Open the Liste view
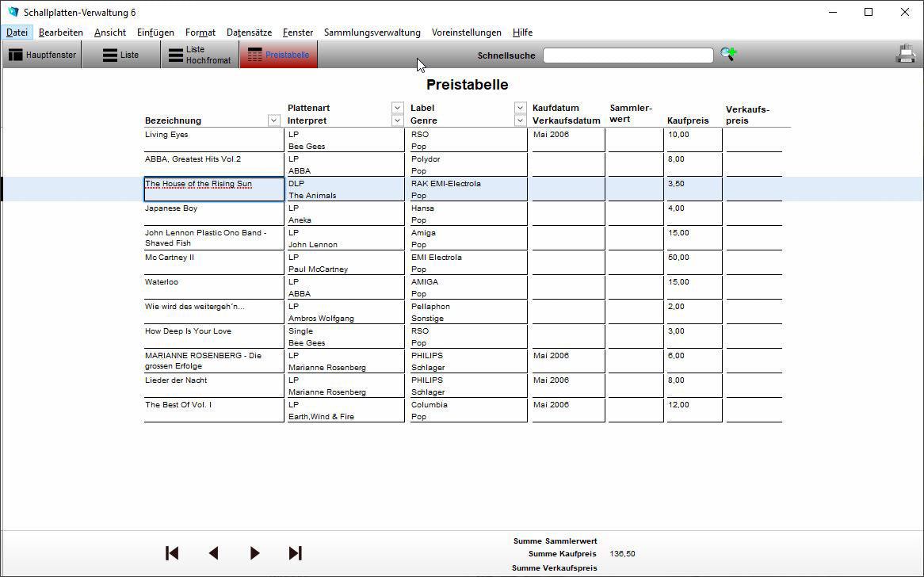The width and height of the screenshot is (924, 577). click(120, 55)
